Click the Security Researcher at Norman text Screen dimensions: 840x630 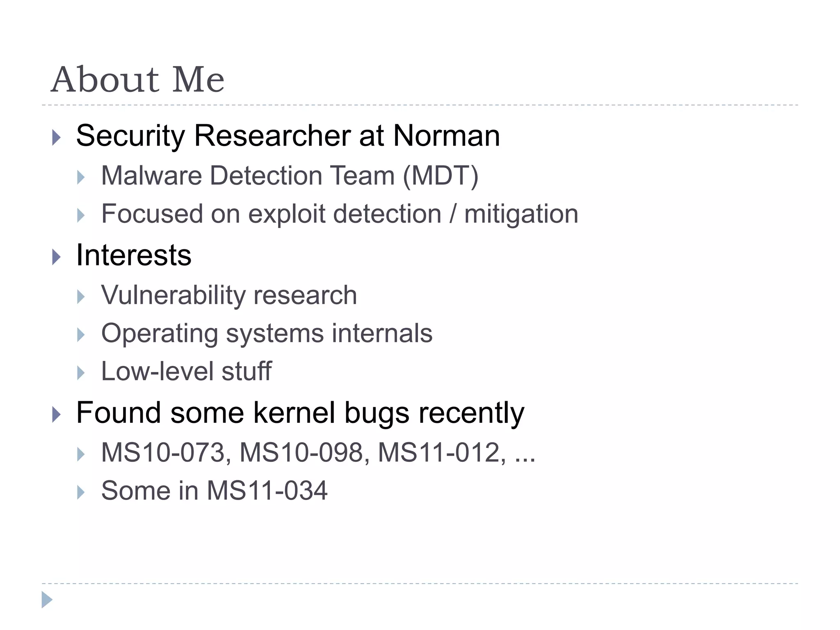coord(288,135)
